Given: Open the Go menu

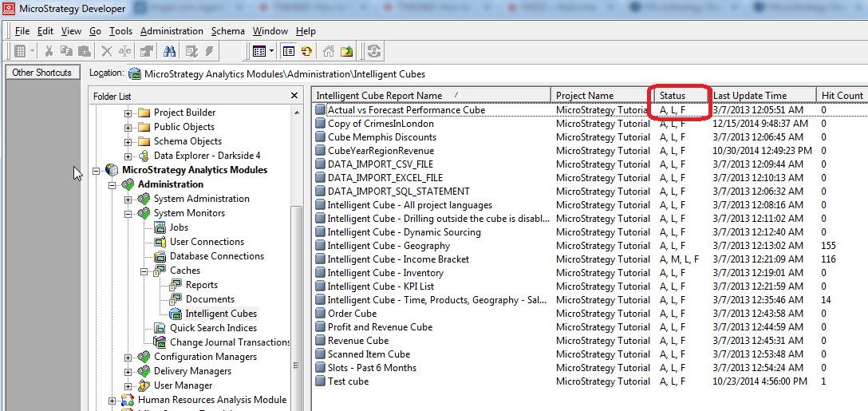Looking at the screenshot, I should 95,31.
